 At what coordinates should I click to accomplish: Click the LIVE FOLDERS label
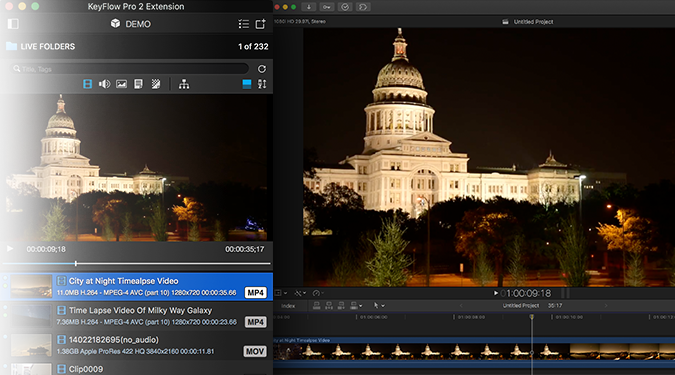(x=48, y=46)
